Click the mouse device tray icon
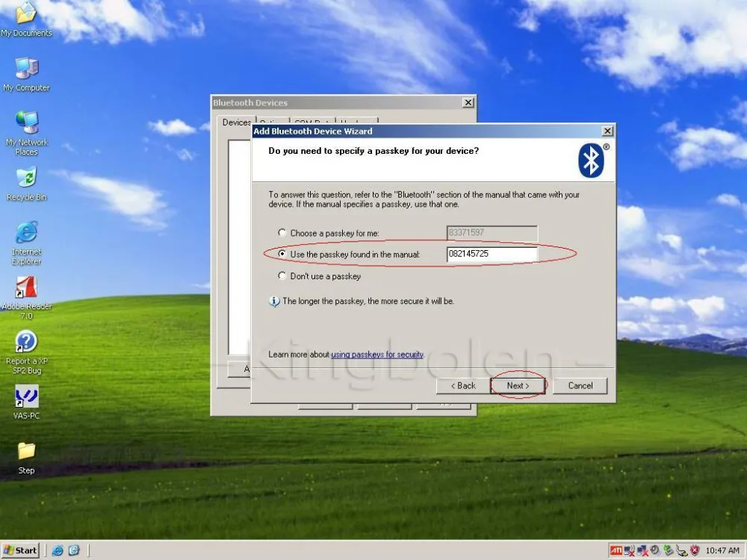Image resolution: width=747 pixels, height=560 pixels. (x=681, y=550)
